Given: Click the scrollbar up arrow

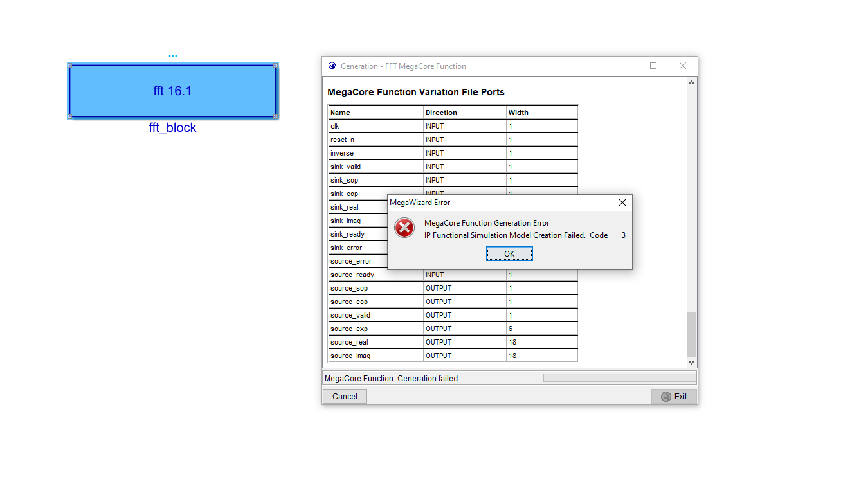Looking at the screenshot, I should [691, 82].
